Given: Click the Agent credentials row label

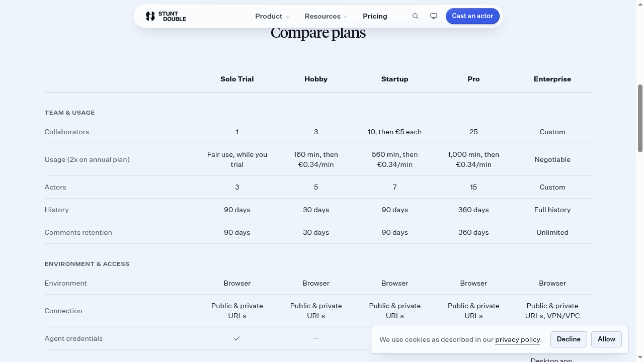Looking at the screenshot, I should pyautogui.click(x=73, y=338).
